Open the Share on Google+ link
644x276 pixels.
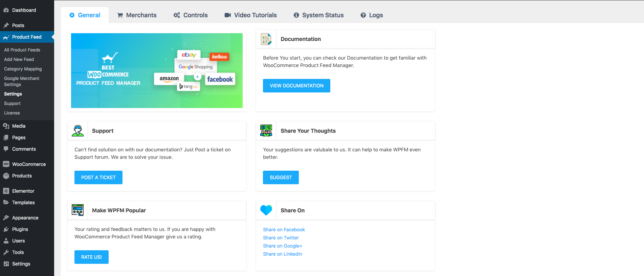(x=283, y=246)
